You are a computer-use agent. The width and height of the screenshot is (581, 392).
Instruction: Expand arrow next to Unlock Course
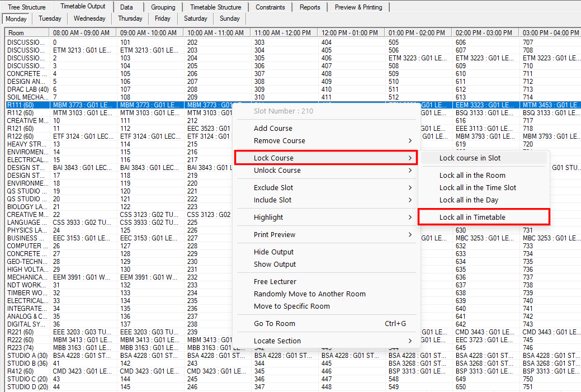[x=410, y=171]
